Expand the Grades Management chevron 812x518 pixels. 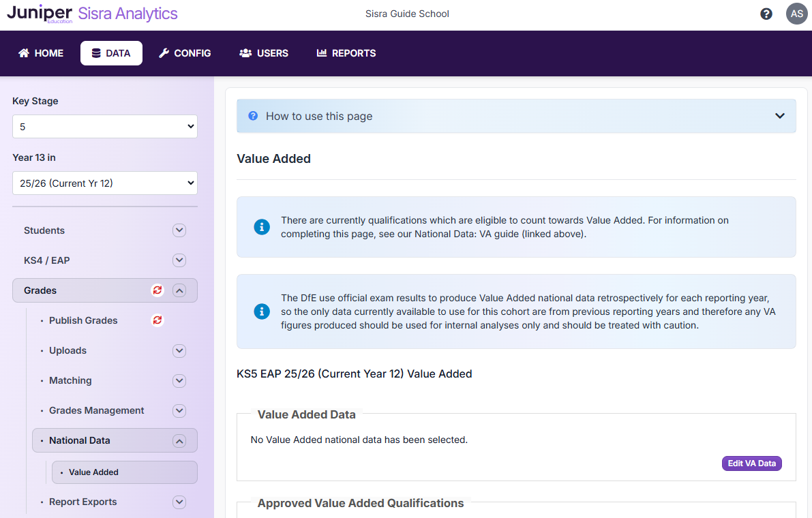pos(179,411)
